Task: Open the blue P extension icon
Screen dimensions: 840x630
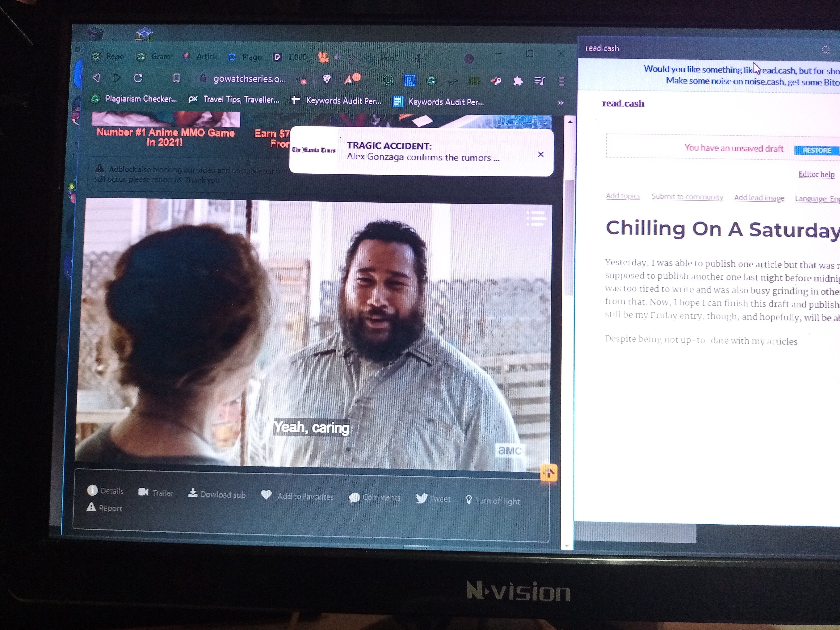Action: (x=410, y=80)
